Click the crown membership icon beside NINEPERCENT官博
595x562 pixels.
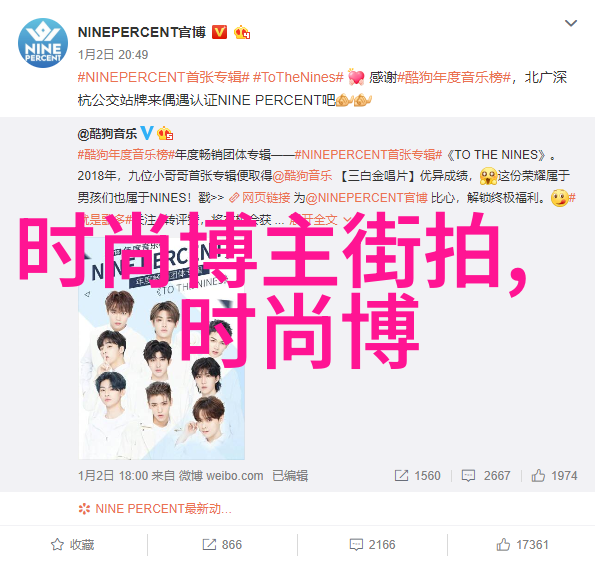click(x=242, y=33)
